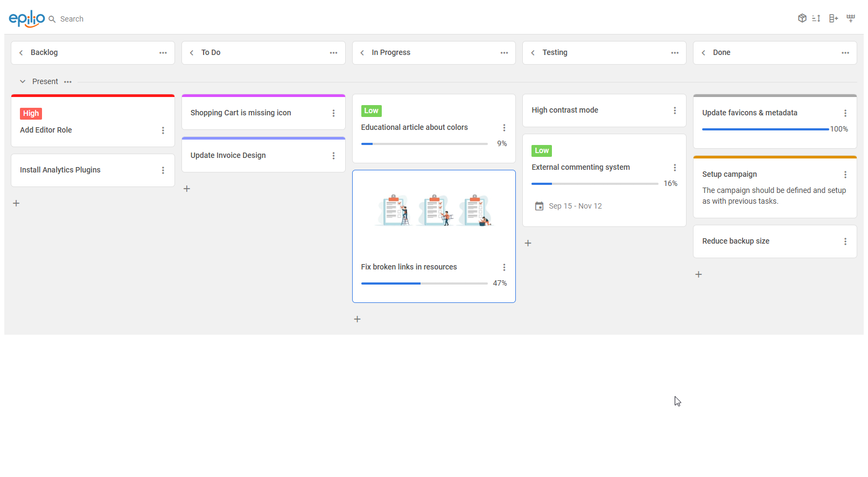Collapse the Backlog column with its chevron
The image size is (868, 477).
click(21, 53)
